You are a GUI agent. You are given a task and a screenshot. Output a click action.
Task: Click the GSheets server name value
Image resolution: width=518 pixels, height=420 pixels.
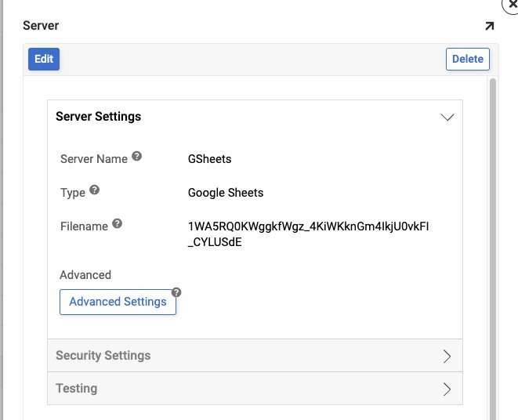pos(209,159)
